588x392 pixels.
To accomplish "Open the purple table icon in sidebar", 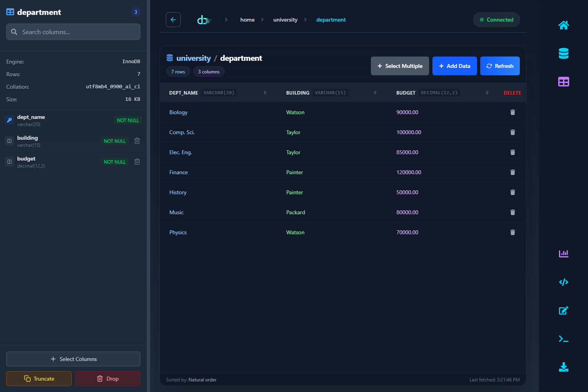I will point(564,82).
